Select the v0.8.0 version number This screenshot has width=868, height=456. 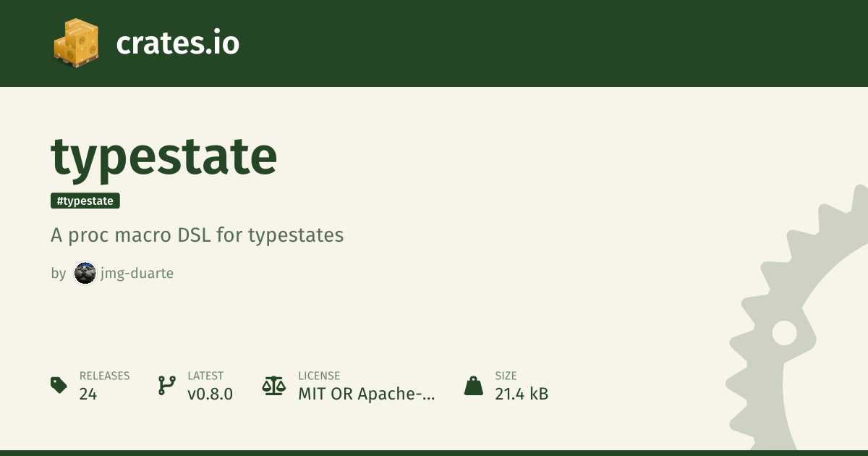click(210, 394)
